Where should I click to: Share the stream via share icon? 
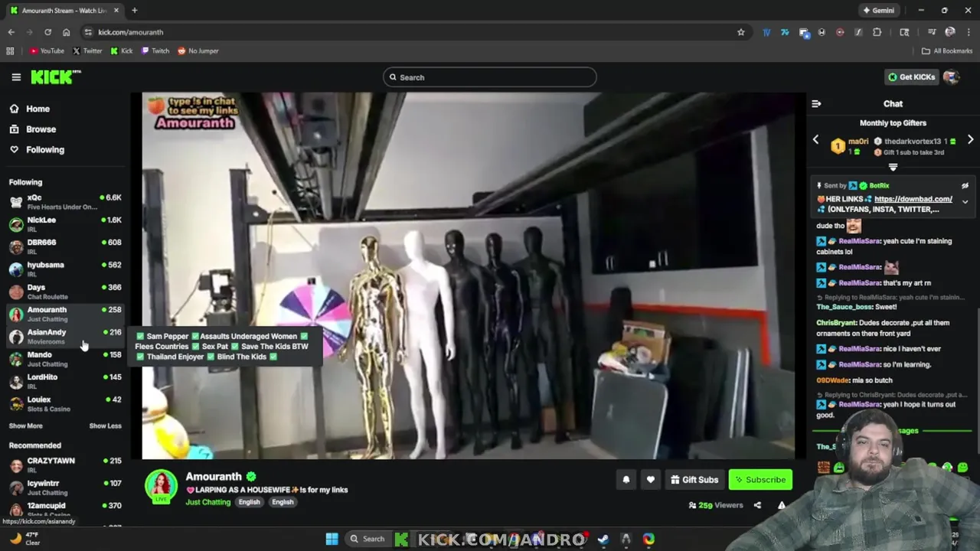pos(757,505)
